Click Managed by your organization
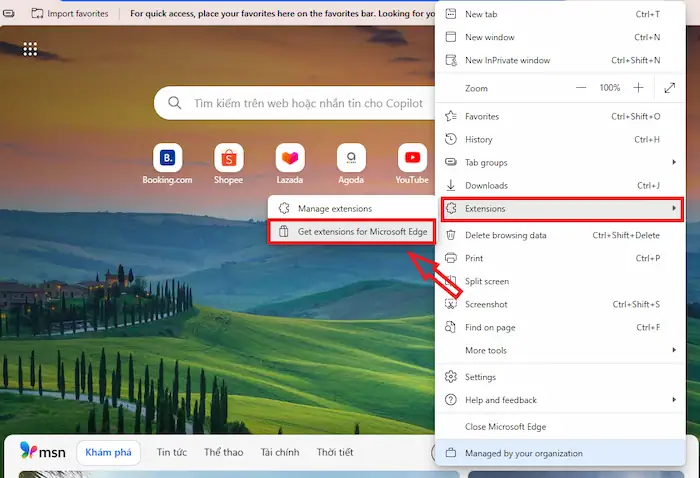The image size is (700, 478). click(x=560, y=453)
